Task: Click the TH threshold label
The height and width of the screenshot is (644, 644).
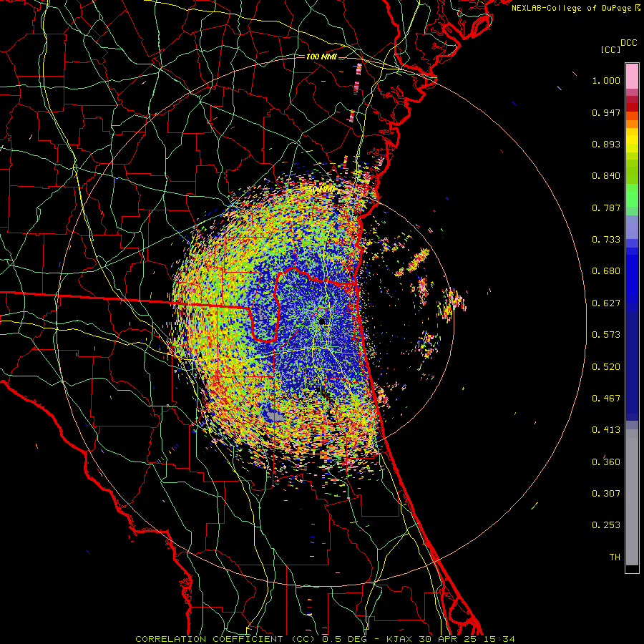Action: point(615,557)
